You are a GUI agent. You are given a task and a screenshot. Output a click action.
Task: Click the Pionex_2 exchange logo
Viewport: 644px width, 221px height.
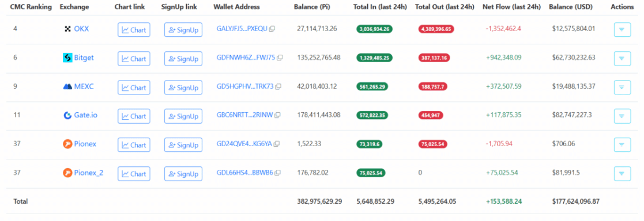(x=67, y=173)
